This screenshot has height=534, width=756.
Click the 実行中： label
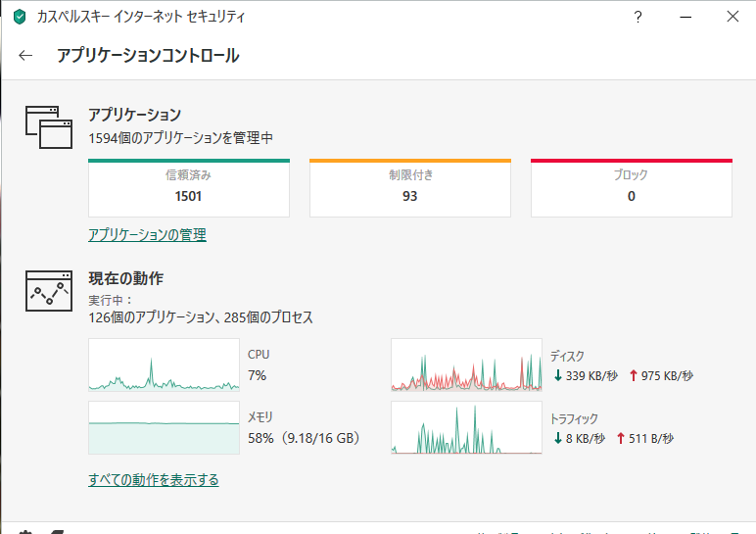tap(111, 300)
